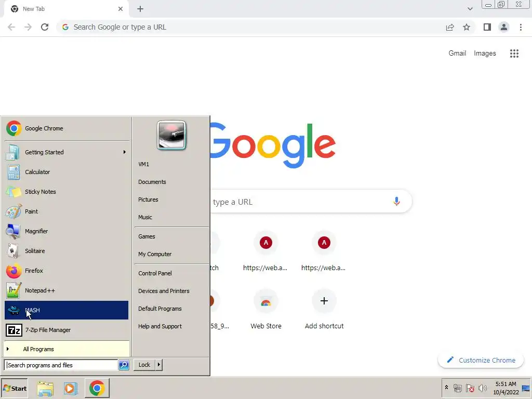
Task: Reload the Chrome page
Action: point(45,27)
